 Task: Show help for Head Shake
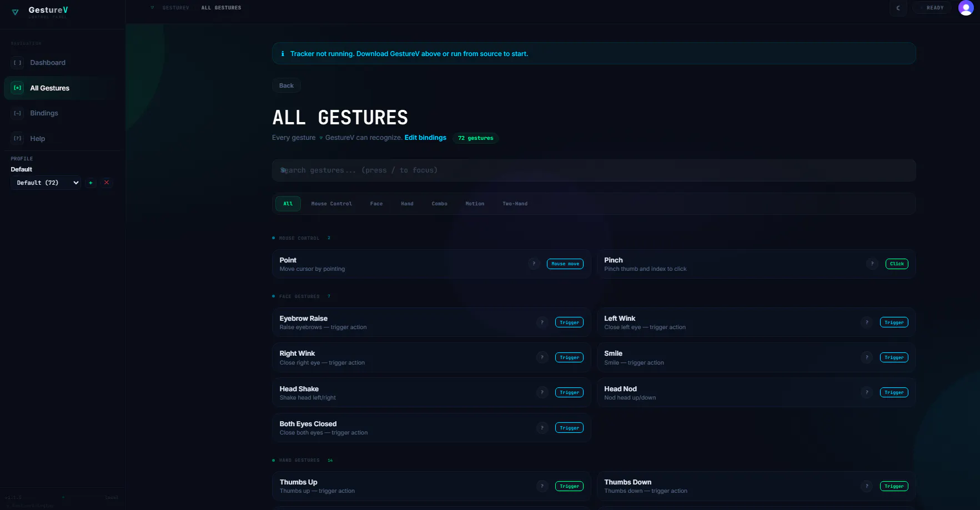click(542, 392)
